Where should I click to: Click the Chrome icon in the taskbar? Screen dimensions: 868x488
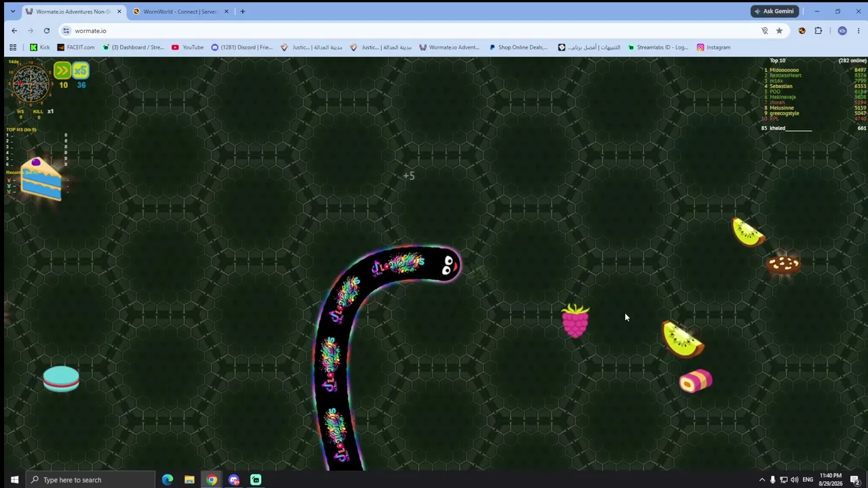point(212,480)
